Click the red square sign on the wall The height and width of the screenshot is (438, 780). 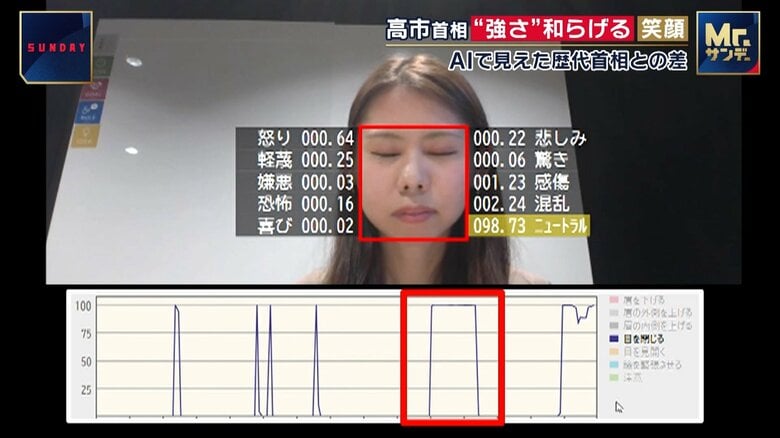pyautogui.click(x=96, y=88)
